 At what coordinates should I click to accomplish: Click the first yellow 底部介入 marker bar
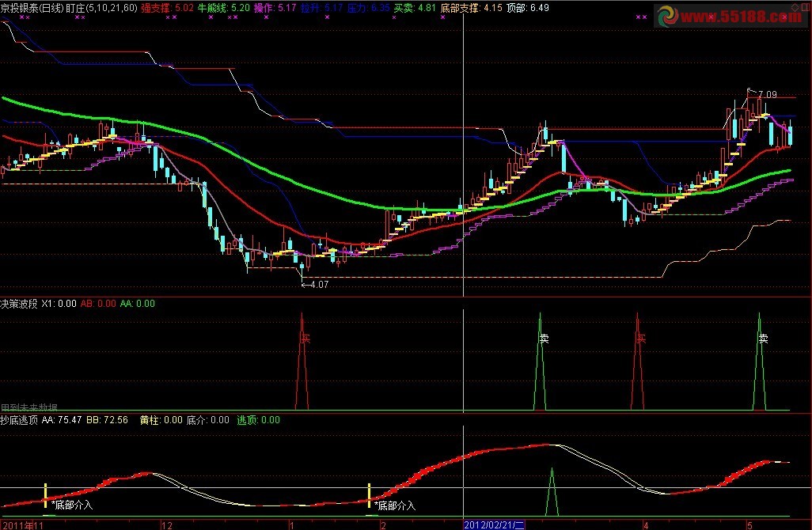coord(46,492)
